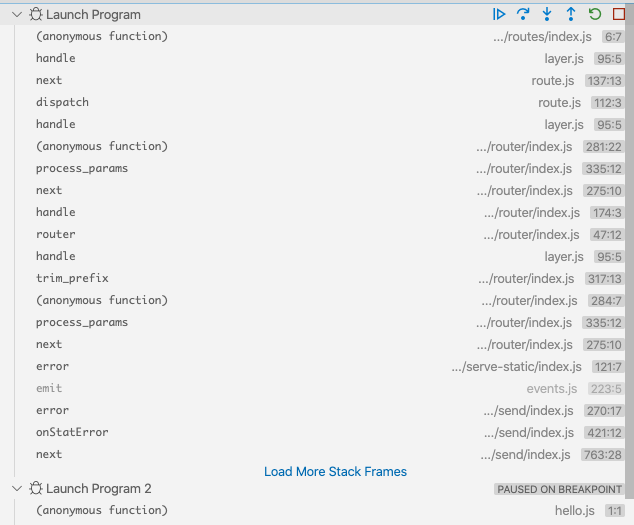
Task: Open the onStatError stack frame
Action: 72,432
